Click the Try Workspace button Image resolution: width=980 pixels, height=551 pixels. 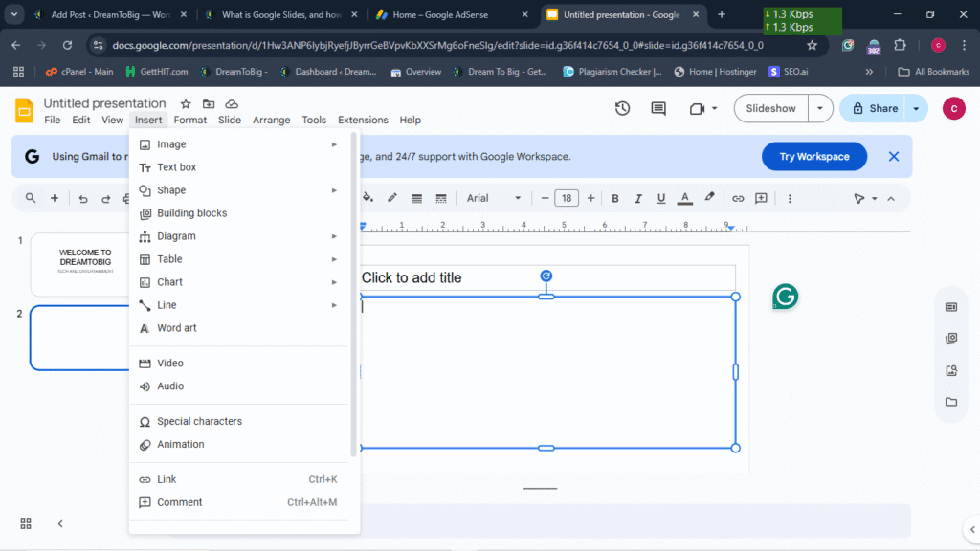(x=813, y=157)
